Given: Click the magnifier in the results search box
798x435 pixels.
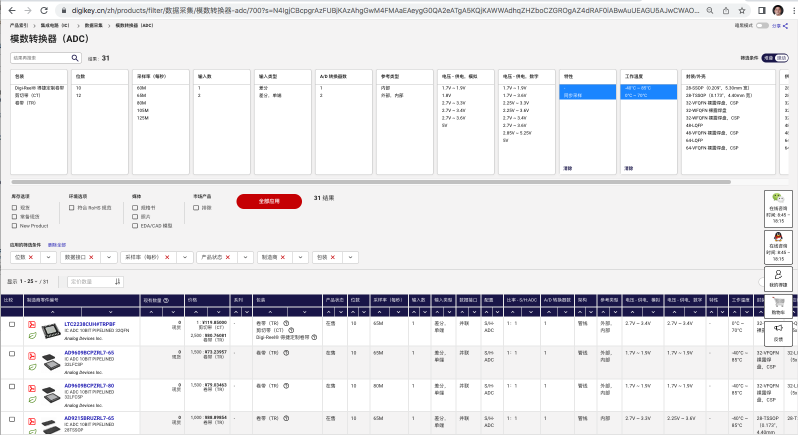Looking at the screenshot, I should [75, 58].
